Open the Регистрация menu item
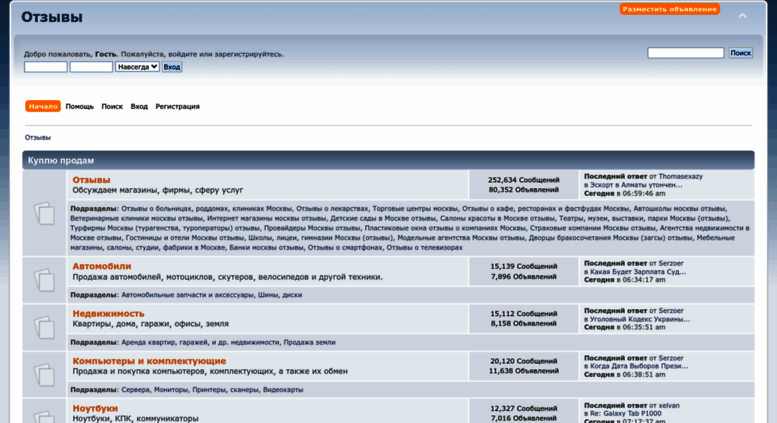The width and height of the screenshot is (777, 423). (x=177, y=106)
